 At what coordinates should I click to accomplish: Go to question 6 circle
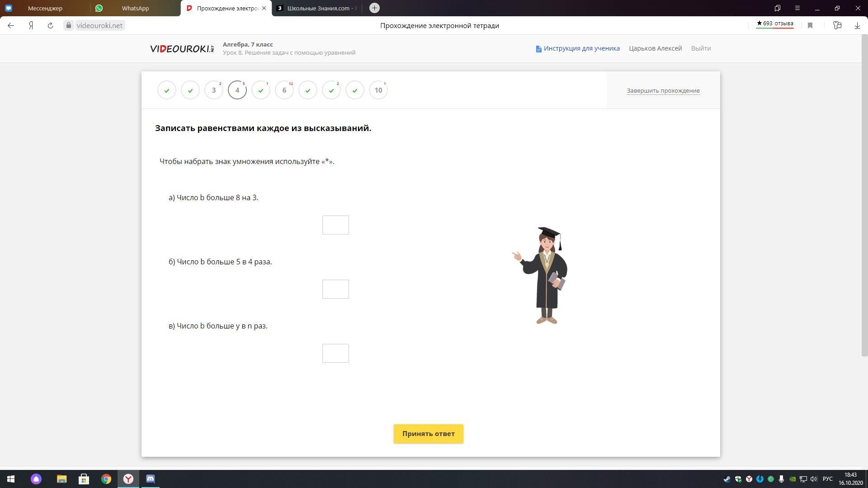[284, 90]
